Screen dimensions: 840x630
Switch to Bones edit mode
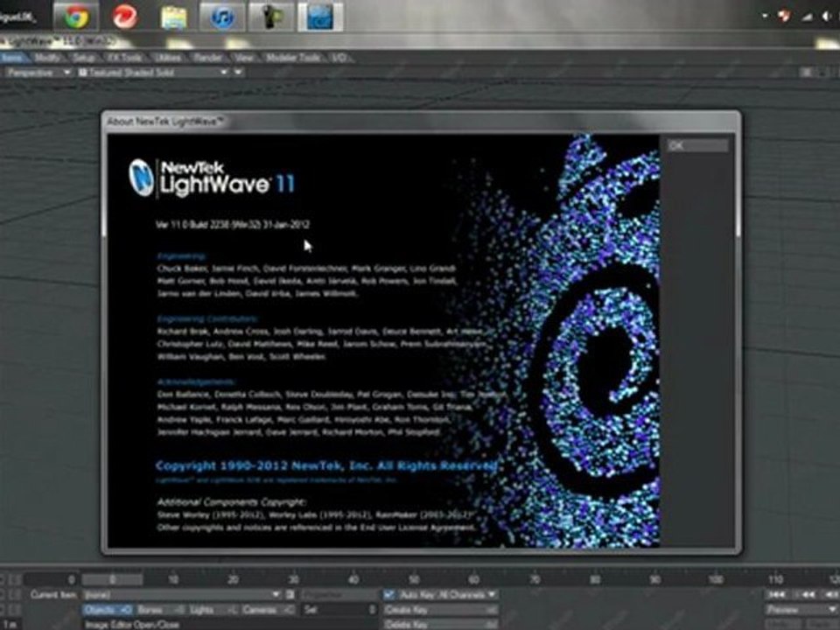click(160, 610)
